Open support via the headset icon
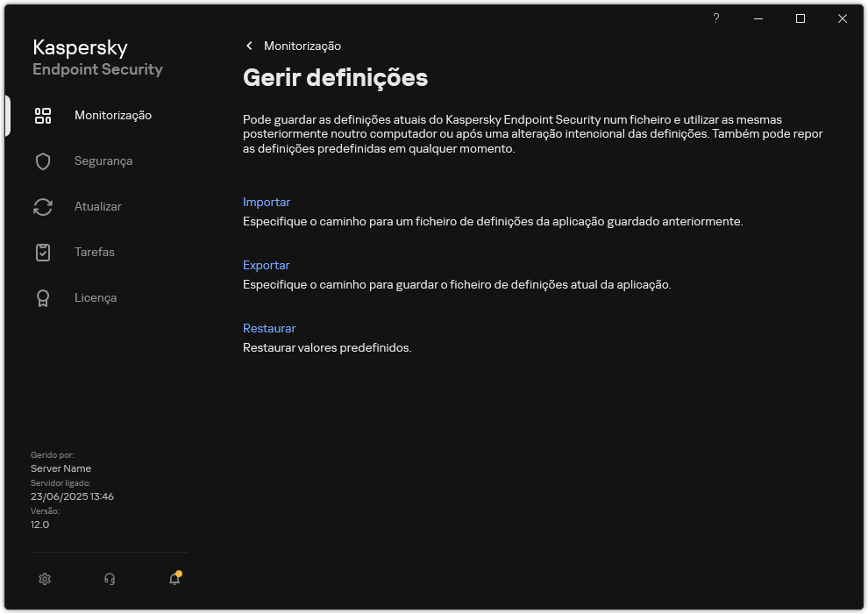 click(110, 579)
